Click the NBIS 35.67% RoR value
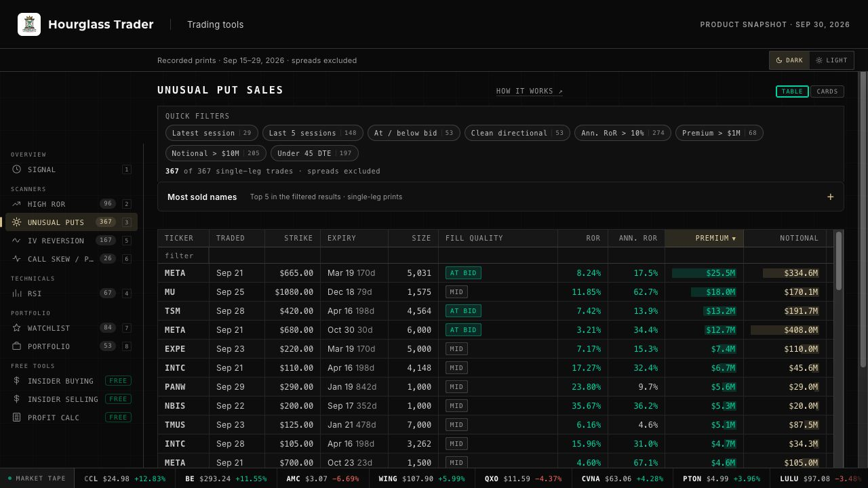The width and height of the screenshot is (868, 488). pos(586,406)
